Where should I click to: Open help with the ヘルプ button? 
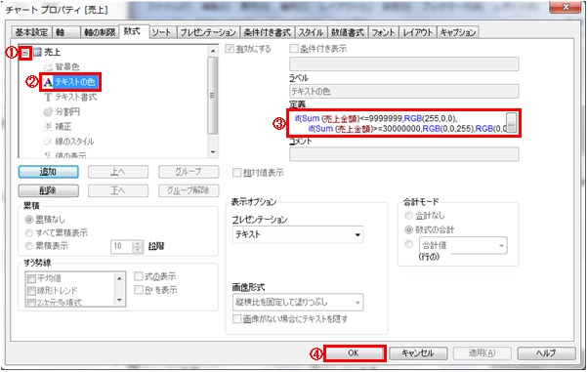pos(546,353)
